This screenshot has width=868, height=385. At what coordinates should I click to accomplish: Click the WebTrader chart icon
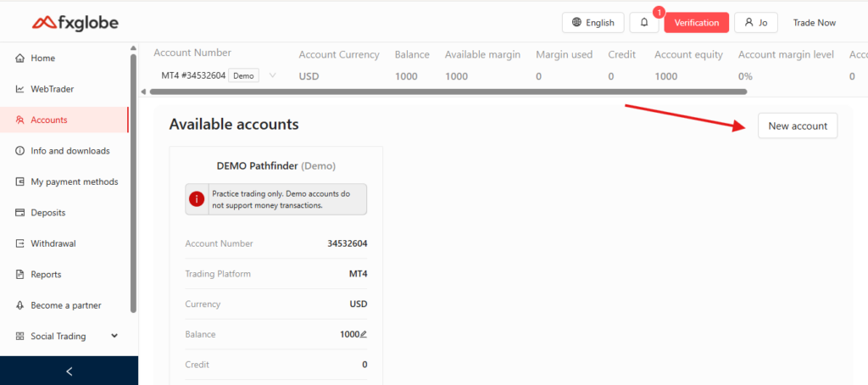[20, 89]
